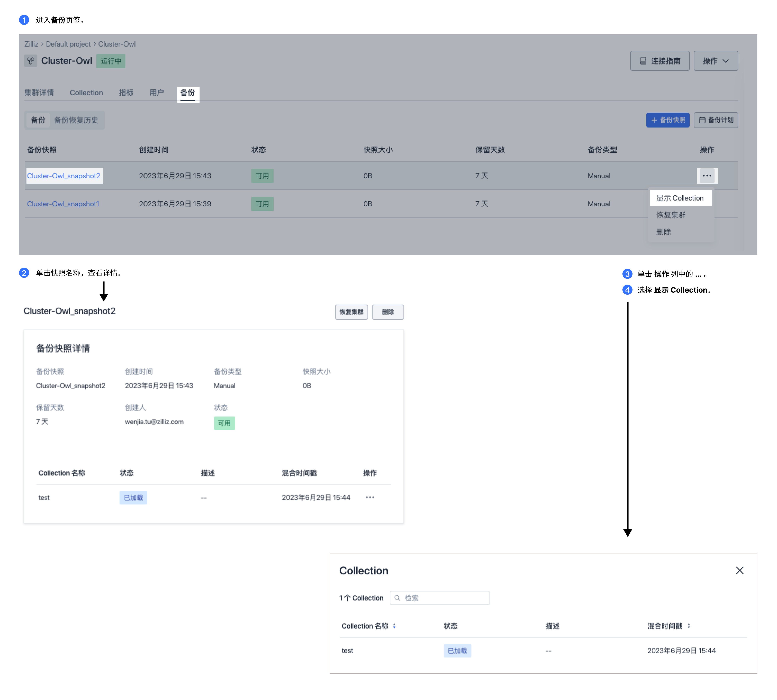Click the 快照大小 column header in the backup list

click(378, 150)
